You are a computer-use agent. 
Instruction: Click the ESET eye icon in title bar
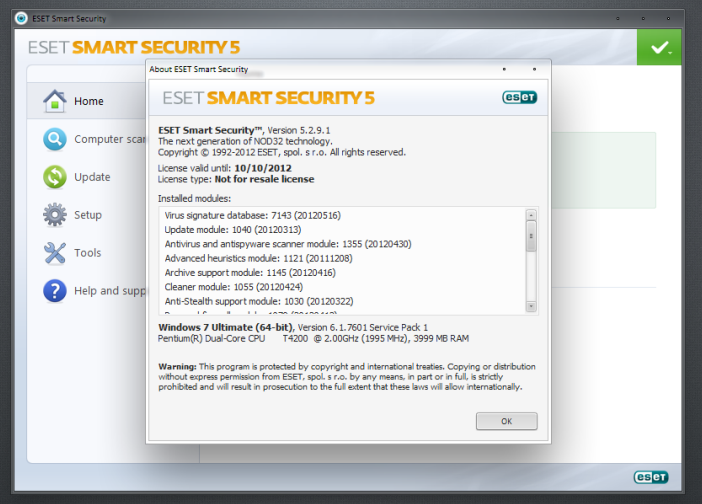point(21,18)
